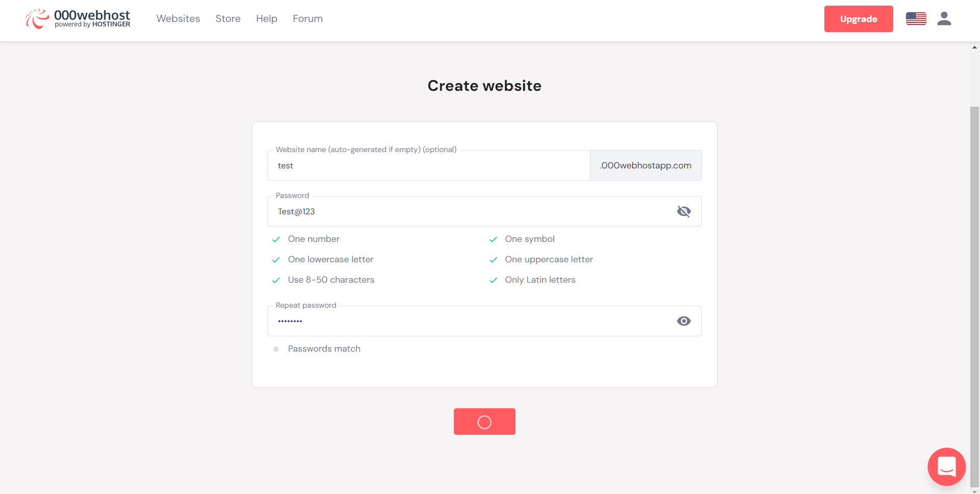Image resolution: width=980 pixels, height=494 pixels.
Task: Click the checkmark beside Only Latin letters
Action: click(494, 280)
